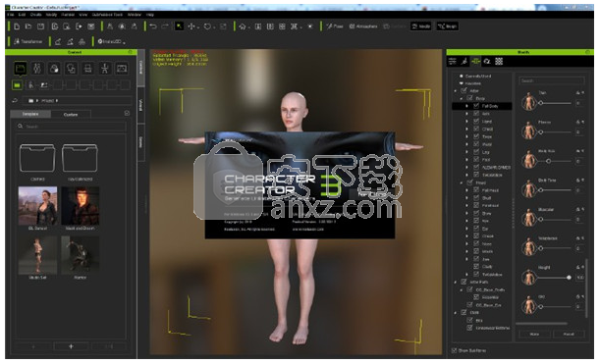Click the Bake button below sliders
Viewport: 600px width, 364px height.
pyautogui.click(x=534, y=334)
